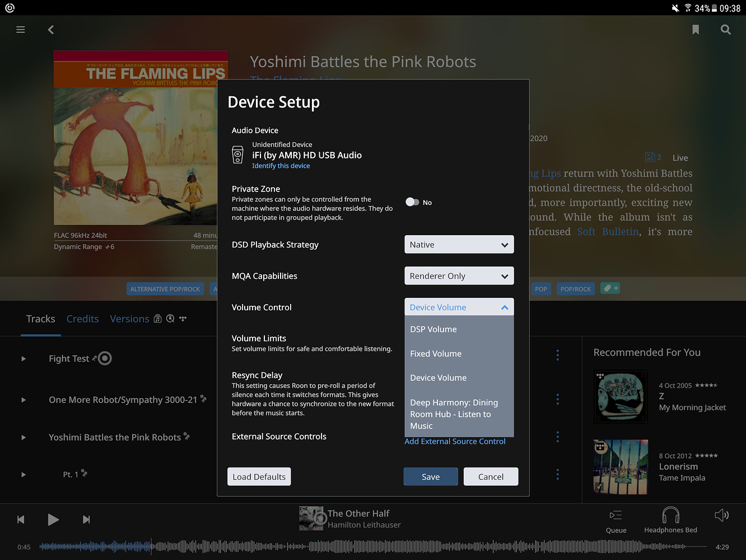
Task: Open the Lonerism album thumbnail
Action: point(621,467)
